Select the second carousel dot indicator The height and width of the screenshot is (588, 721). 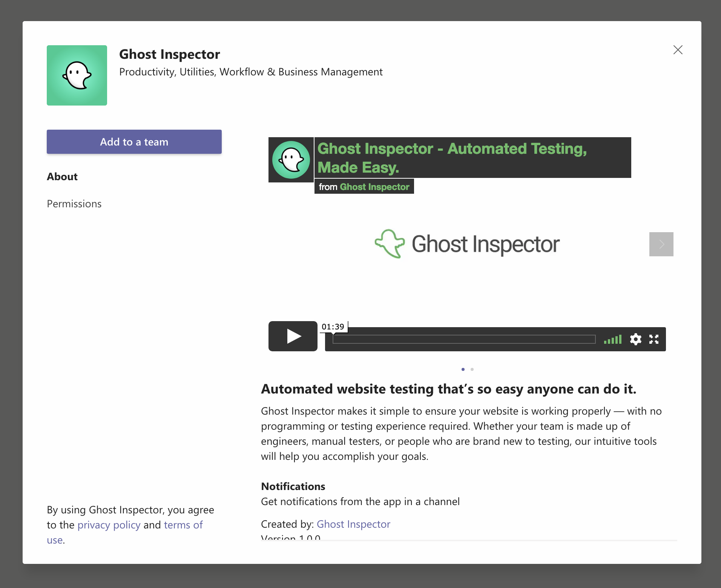(472, 369)
